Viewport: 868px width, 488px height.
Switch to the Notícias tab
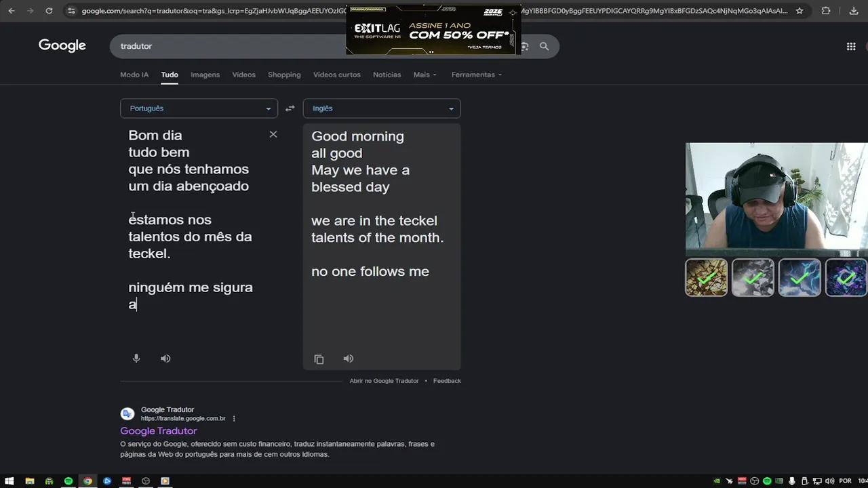(x=387, y=75)
